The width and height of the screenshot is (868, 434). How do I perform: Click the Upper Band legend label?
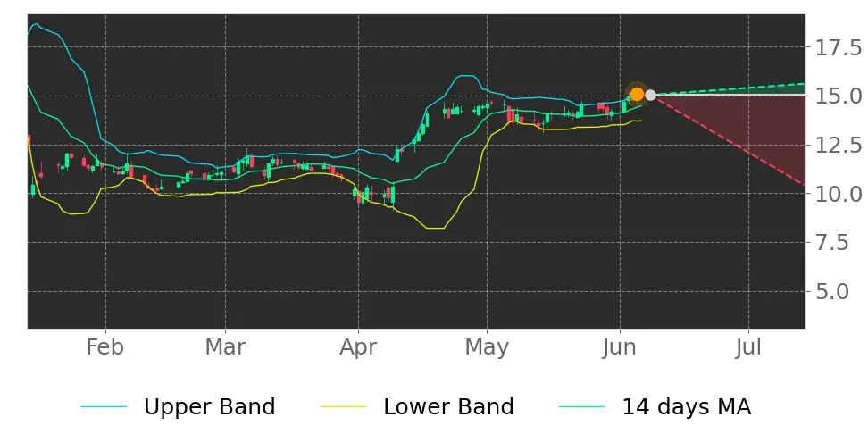click(x=209, y=407)
